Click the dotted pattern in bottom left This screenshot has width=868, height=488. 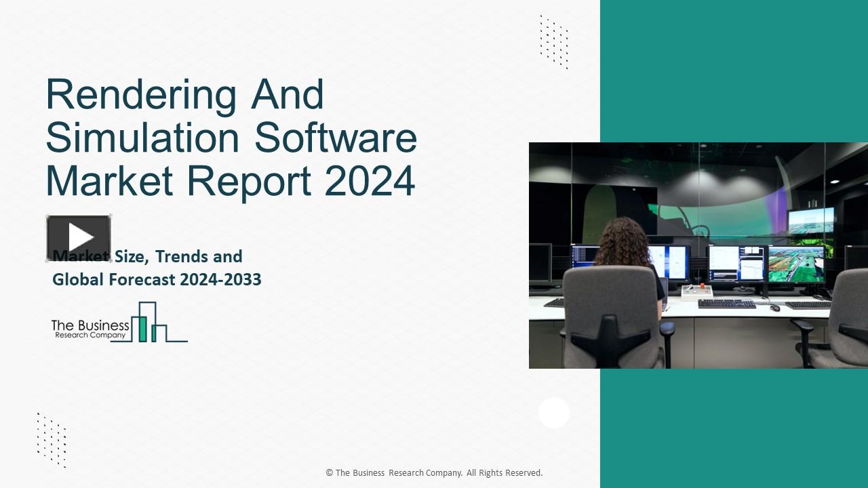52,440
